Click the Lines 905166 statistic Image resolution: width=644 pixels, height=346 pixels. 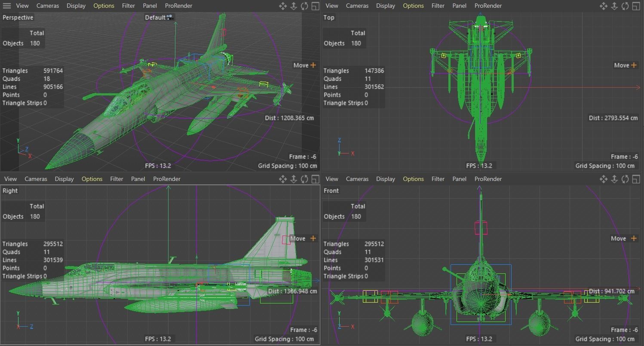point(33,87)
